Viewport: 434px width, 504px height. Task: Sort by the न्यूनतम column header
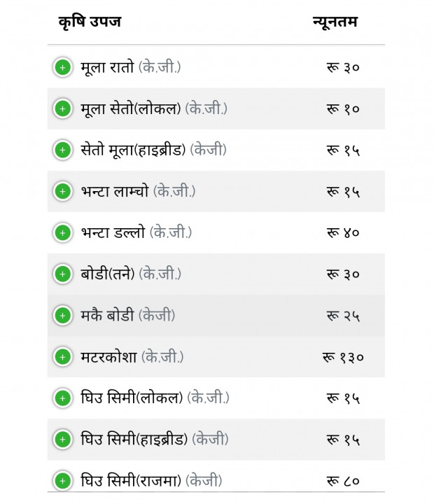click(x=335, y=22)
